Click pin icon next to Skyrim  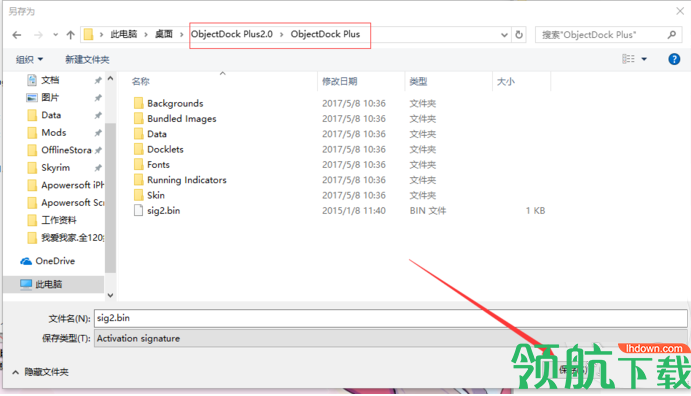[x=98, y=168]
